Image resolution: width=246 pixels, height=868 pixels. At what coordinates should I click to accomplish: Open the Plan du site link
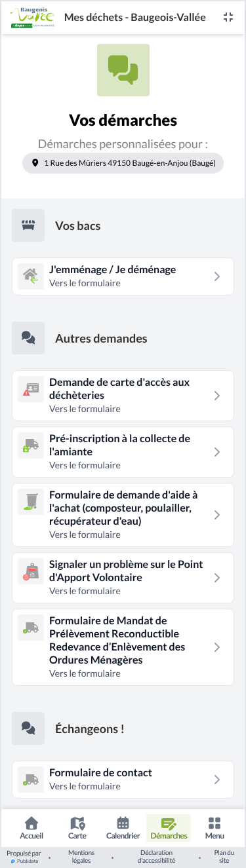[x=224, y=857]
